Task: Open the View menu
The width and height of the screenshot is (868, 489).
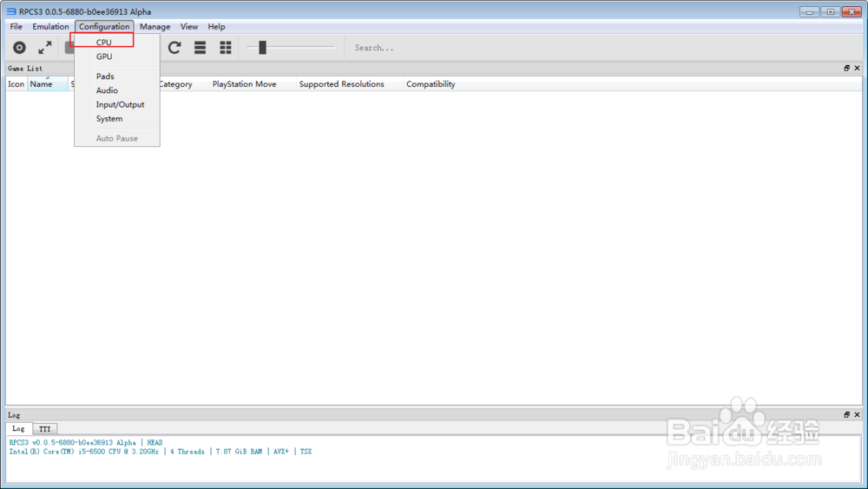Action: (188, 27)
